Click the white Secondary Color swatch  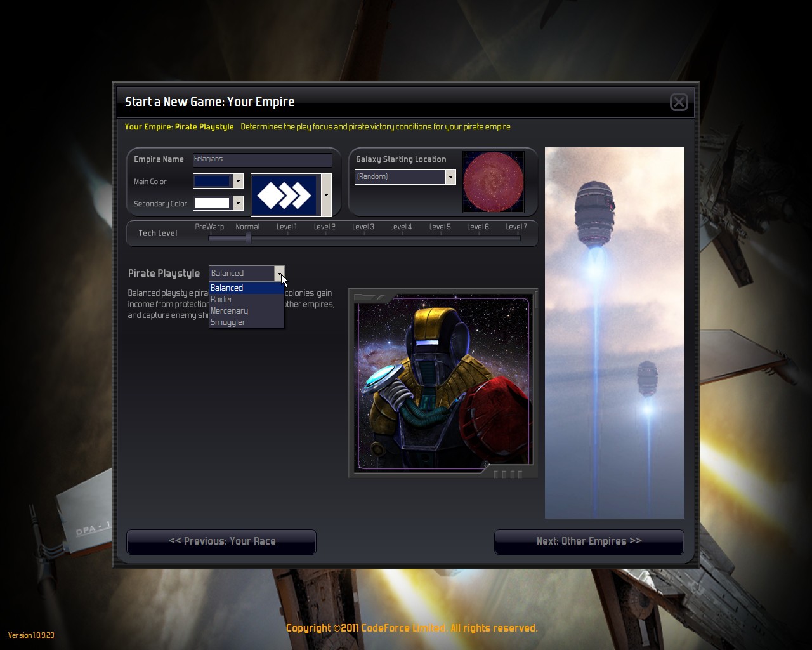212,204
